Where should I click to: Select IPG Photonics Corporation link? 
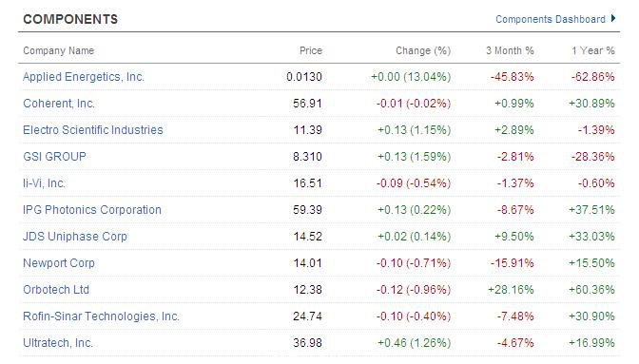click(92, 210)
